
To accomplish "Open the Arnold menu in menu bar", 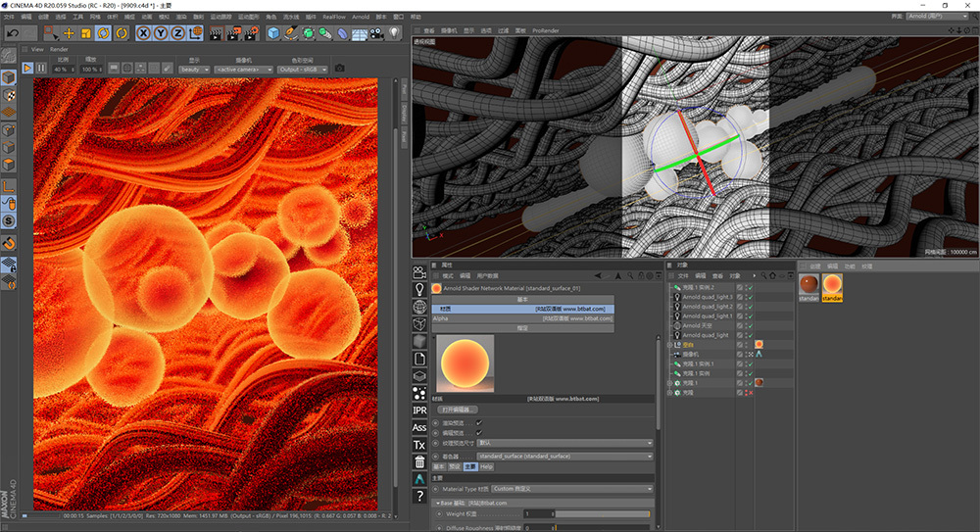I will point(361,17).
